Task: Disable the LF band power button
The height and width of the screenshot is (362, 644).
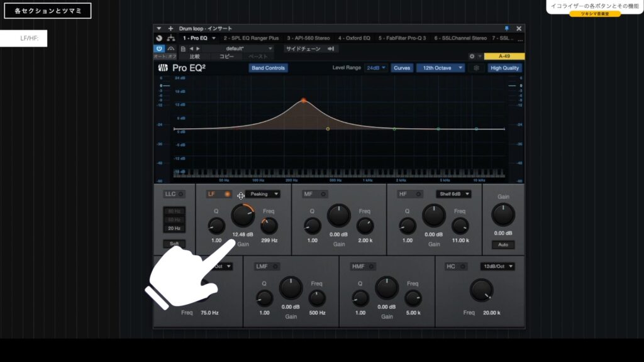Action: (x=227, y=194)
